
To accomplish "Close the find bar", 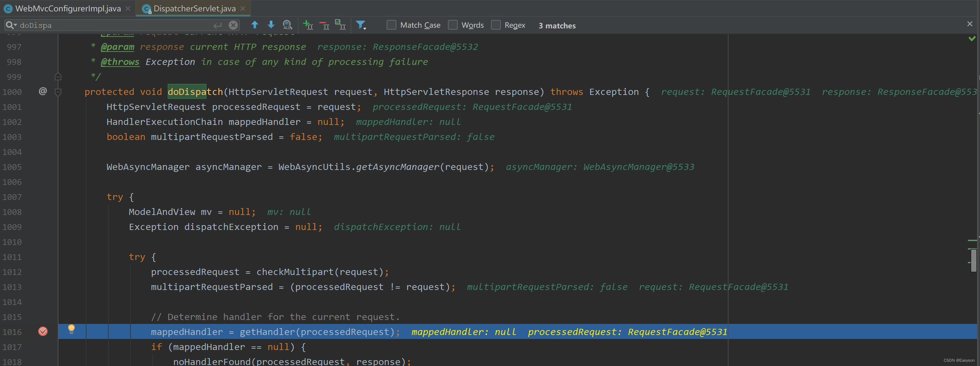I will point(970,24).
